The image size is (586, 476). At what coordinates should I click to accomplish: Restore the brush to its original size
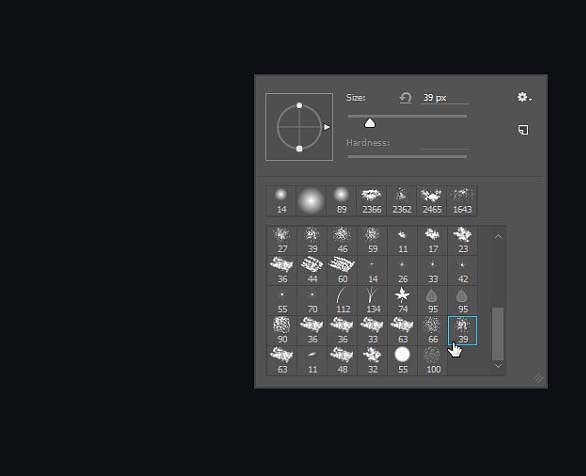[x=406, y=98]
